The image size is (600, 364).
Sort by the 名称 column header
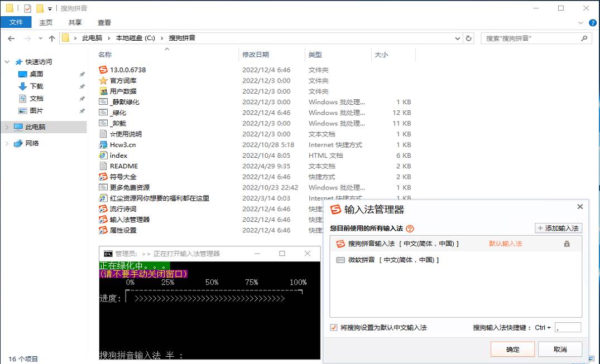click(167, 55)
